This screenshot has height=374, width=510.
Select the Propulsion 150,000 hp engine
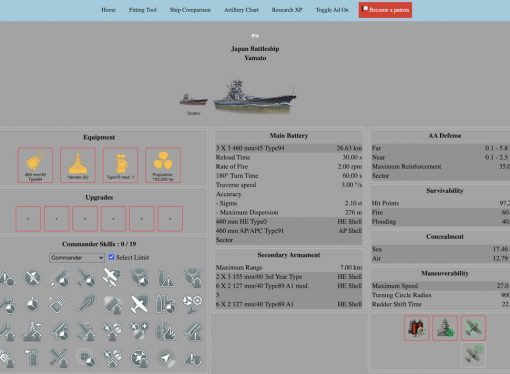(163, 165)
